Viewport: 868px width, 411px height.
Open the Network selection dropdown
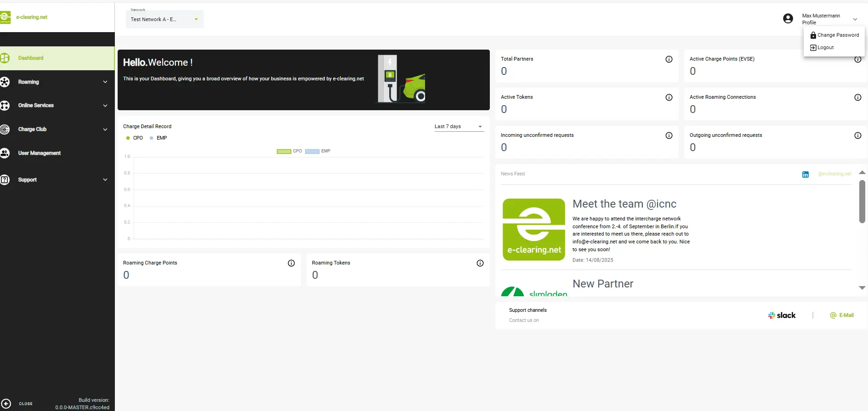(165, 19)
